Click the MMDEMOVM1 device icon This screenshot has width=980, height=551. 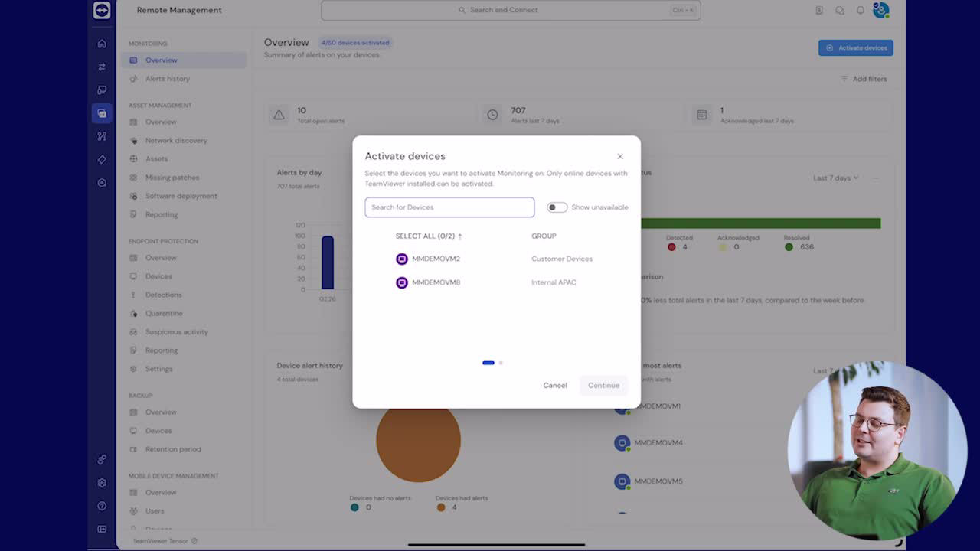pos(622,406)
